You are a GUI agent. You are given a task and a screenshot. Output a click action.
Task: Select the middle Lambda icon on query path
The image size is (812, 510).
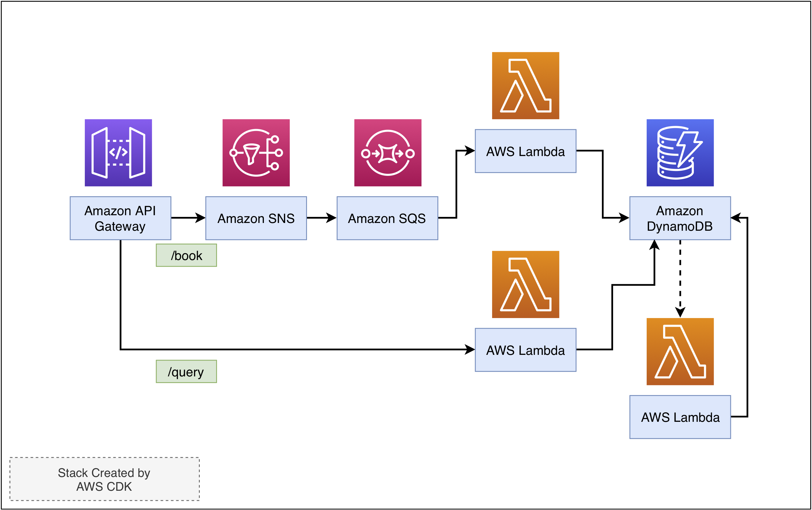pyautogui.click(x=525, y=284)
